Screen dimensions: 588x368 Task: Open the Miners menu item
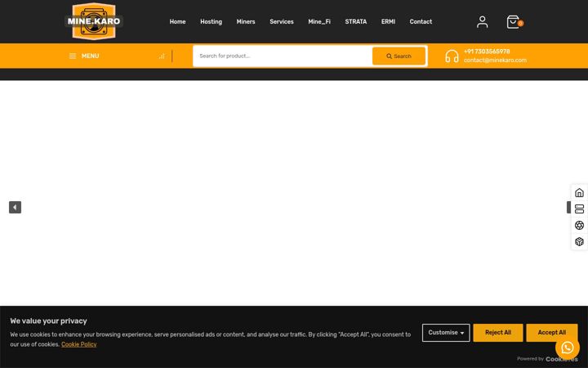tap(246, 22)
